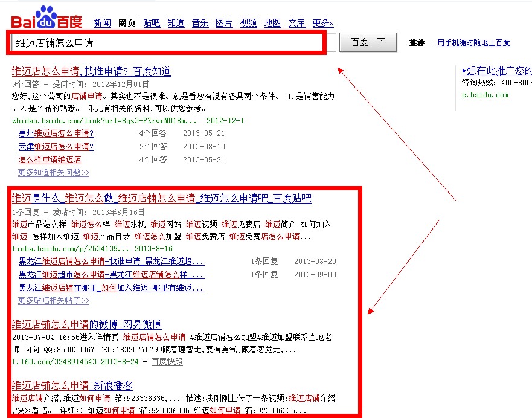Open the 视频 video tab
This screenshot has width=532, height=418.
point(248,23)
